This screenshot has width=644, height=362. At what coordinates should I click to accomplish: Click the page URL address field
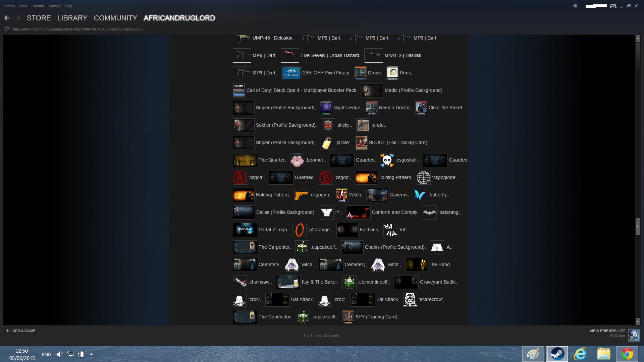tap(78, 29)
